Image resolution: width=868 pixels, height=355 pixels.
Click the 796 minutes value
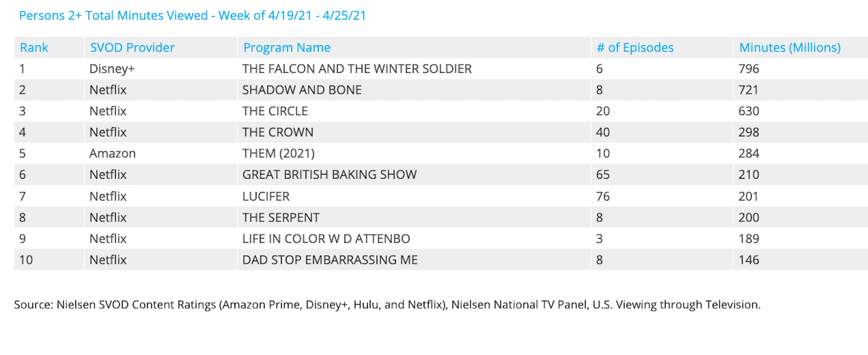748,69
